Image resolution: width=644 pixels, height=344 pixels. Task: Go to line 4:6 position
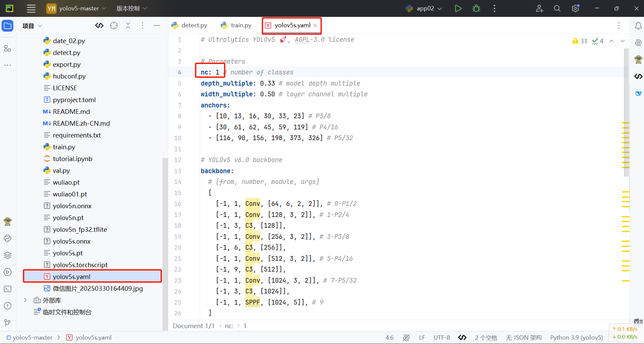(390, 338)
